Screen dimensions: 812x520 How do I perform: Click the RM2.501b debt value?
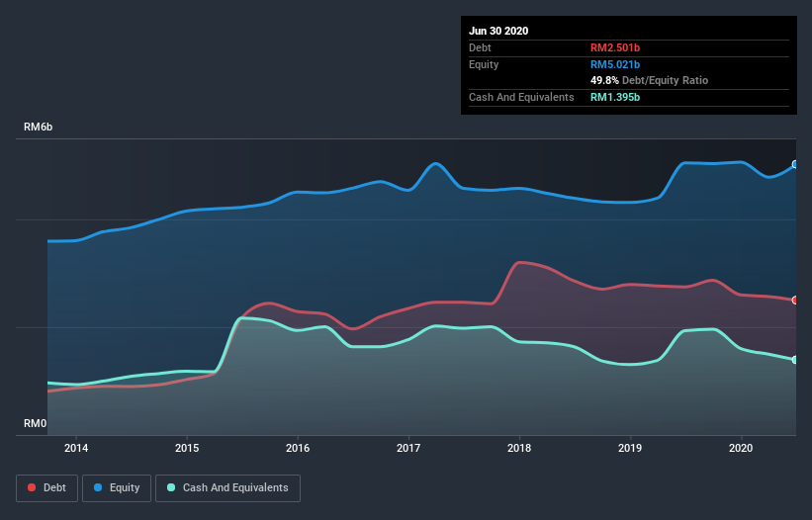pyautogui.click(x=615, y=47)
